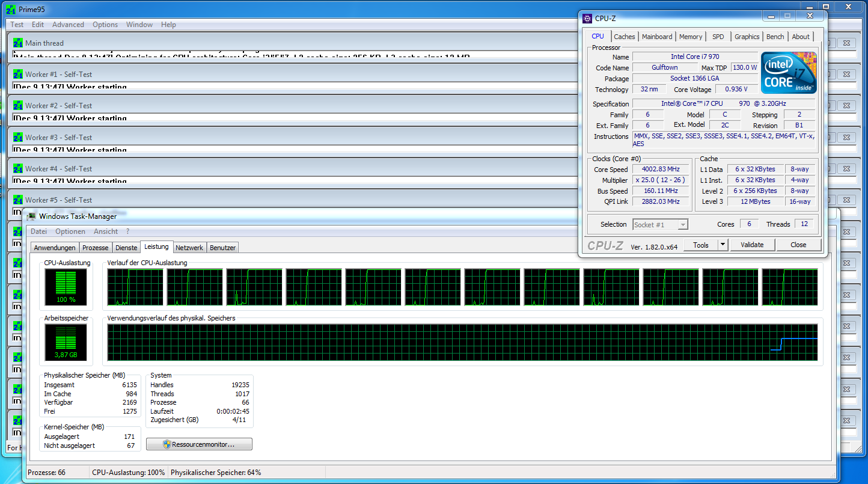Click the Intel Core i7 logo in CPU-Z
The height and width of the screenshot is (484, 868).
click(789, 73)
